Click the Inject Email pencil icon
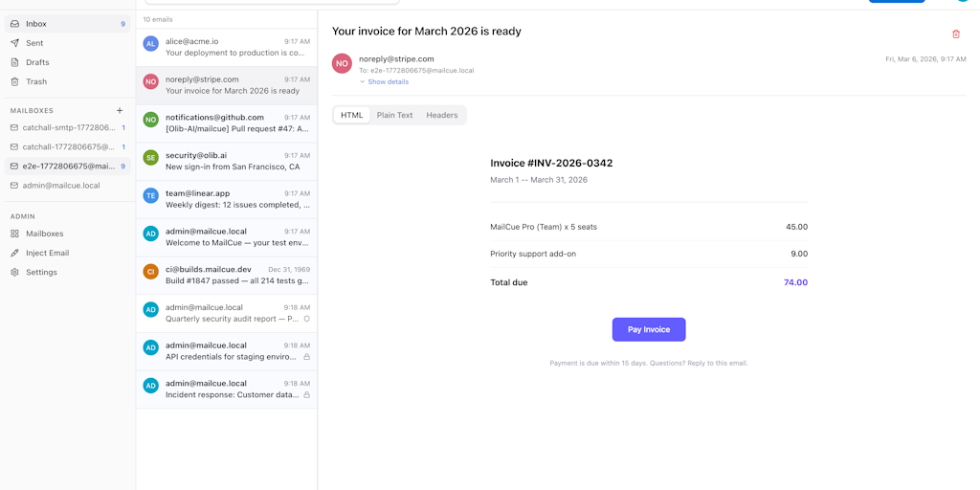 14,253
